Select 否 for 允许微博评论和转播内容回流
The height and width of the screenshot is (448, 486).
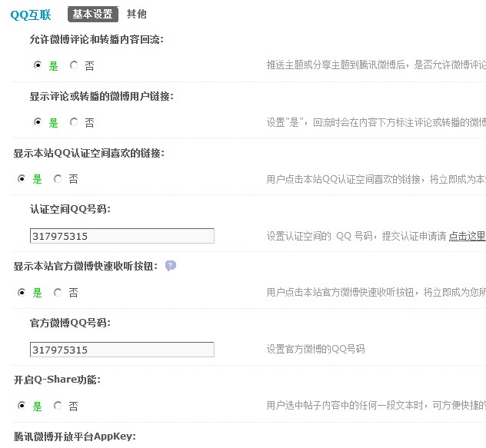click(x=74, y=65)
